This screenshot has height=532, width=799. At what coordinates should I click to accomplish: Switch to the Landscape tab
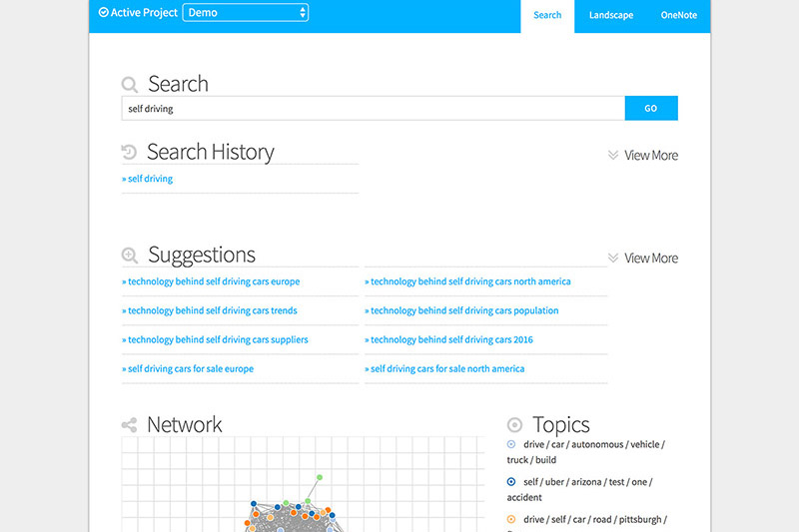[x=610, y=16]
